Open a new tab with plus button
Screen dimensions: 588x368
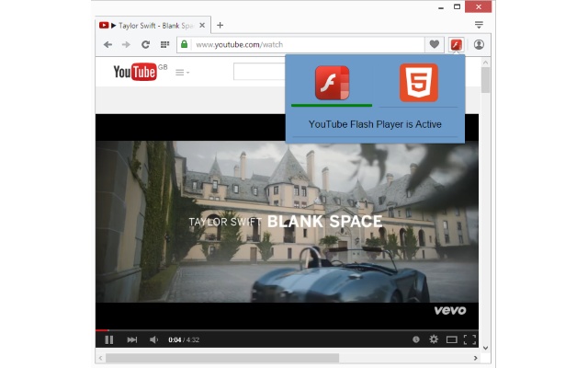click(220, 25)
